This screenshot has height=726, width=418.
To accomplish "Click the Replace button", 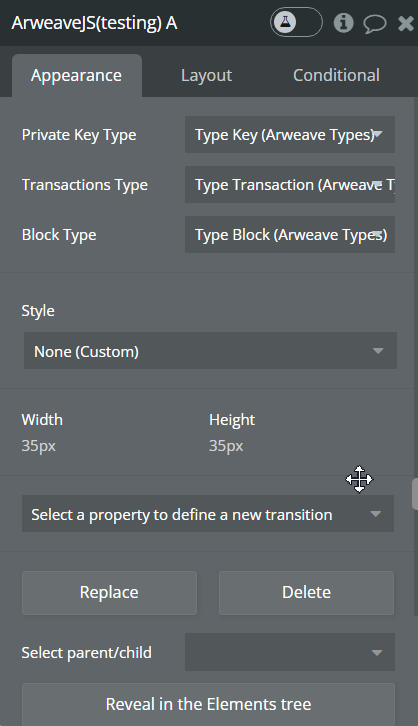I will pyautogui.click(x=109, y=593).
